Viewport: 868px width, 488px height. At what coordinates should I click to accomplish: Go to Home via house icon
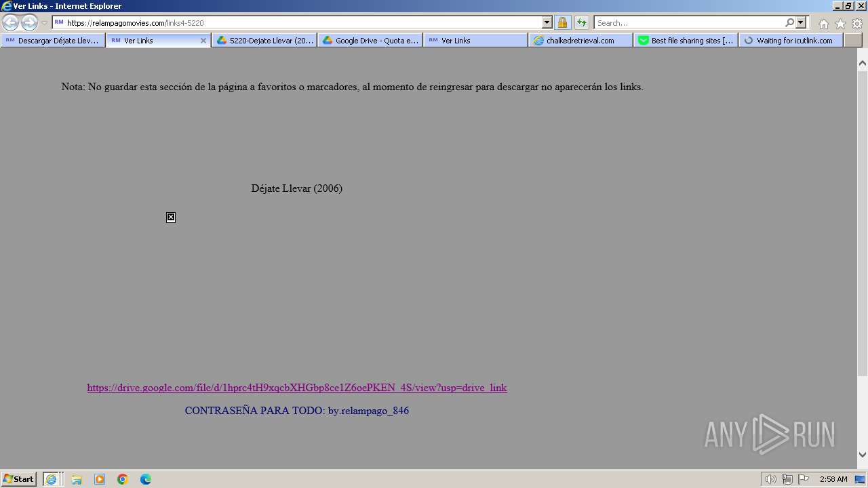823,24
